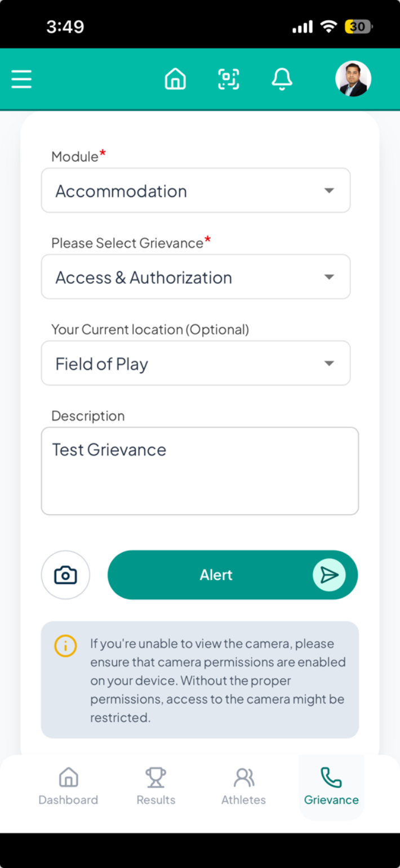Screen dimensions: 400x868
Task: Open the Module dropdown showing Accommodation
Action: [195, 190]
